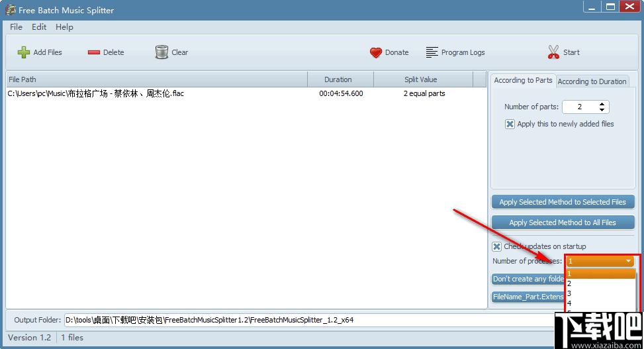Image resolution: width=644 pixels, height=349 pixels.
Task: Click the Clear trash bin icon
Action: pos(161,52)
